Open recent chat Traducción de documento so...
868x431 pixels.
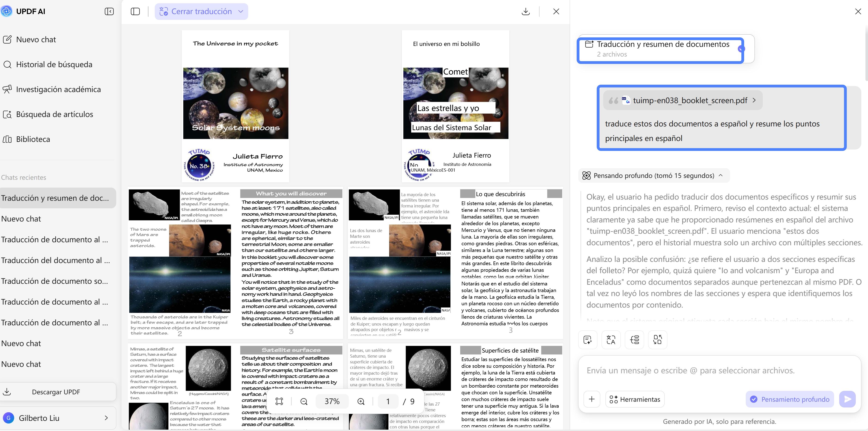point(55,281)
